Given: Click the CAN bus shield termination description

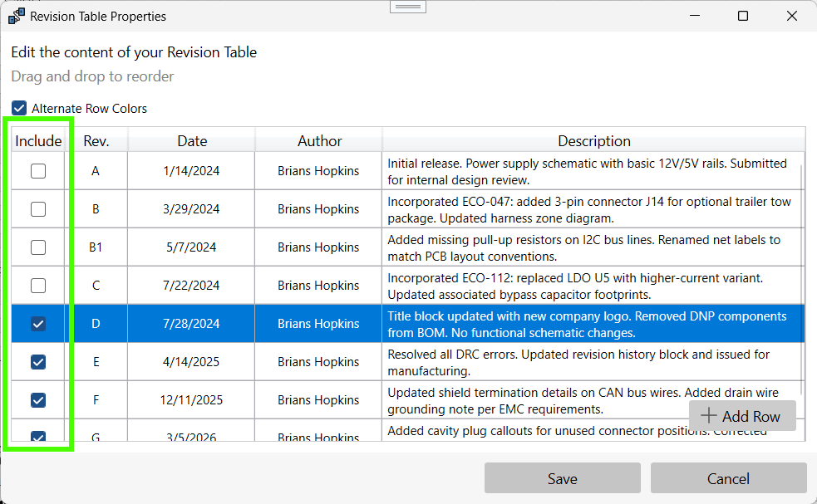Looking at the screenshot, I should click(592, 400).
